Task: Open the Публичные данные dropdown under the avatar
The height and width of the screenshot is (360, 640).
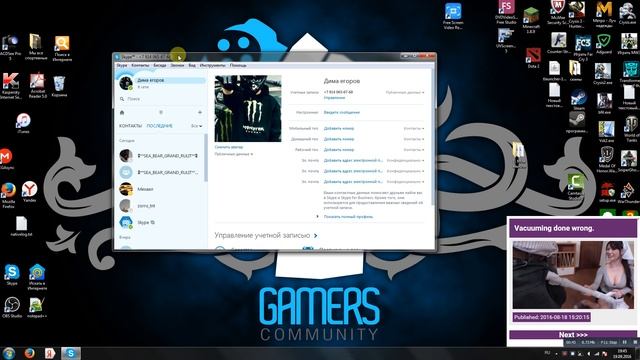Action: pos(233,154)
